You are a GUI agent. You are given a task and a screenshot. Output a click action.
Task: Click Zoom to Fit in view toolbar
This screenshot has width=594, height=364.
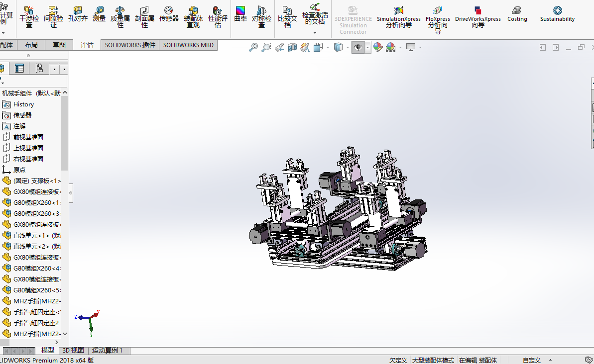[253, 47]
